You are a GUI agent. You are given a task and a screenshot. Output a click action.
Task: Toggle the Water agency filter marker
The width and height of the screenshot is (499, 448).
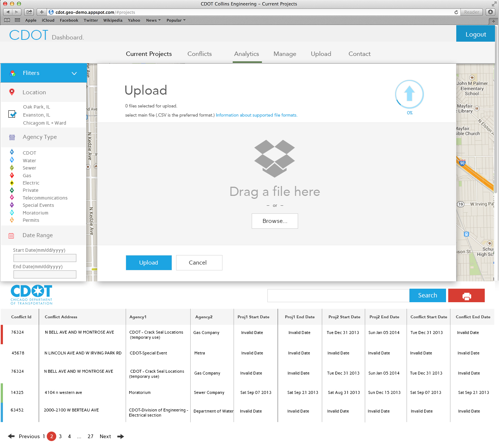12,160
